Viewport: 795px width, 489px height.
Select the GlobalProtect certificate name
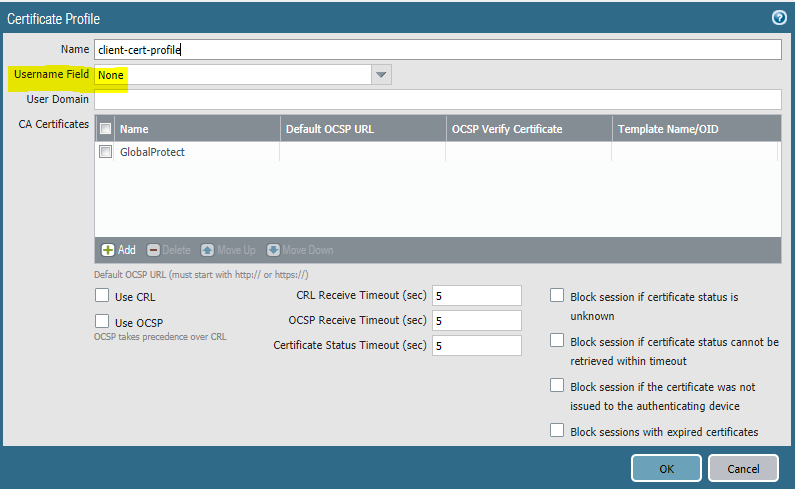click(x=152, y=152)
